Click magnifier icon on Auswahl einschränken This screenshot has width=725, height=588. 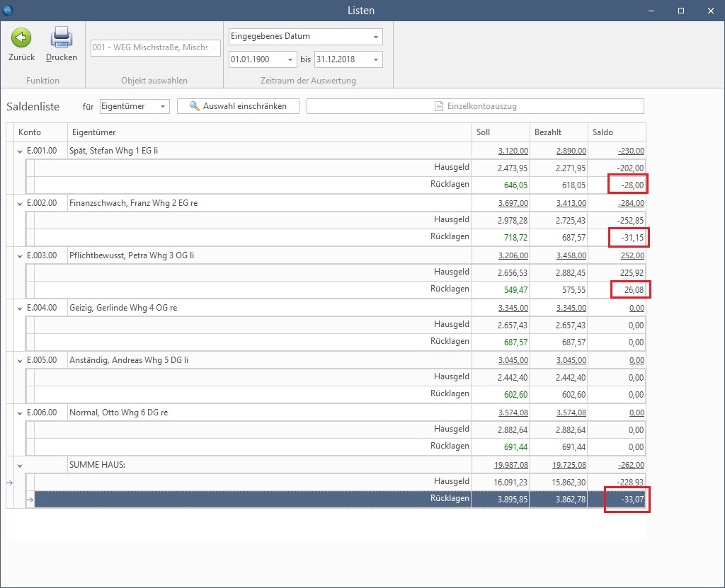195,106
